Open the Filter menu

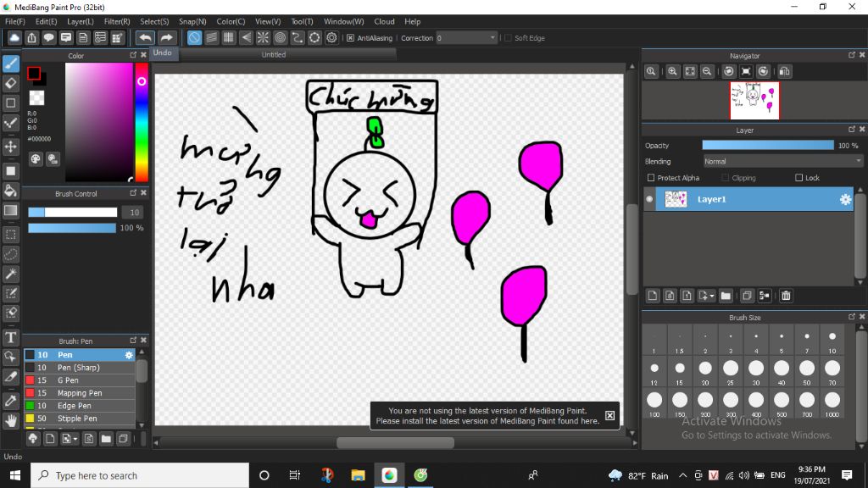tap(117, 21)
